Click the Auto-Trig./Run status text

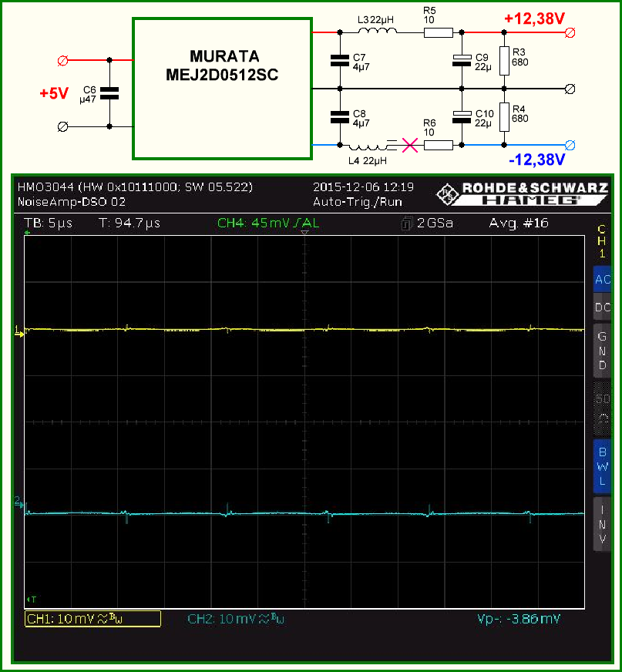[358, 202]
